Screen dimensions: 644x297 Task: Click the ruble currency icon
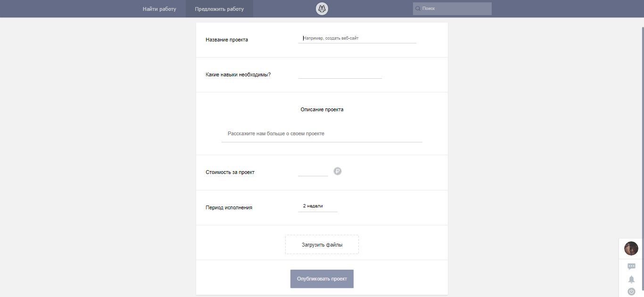pyautogui.click(x=338, y=171)
